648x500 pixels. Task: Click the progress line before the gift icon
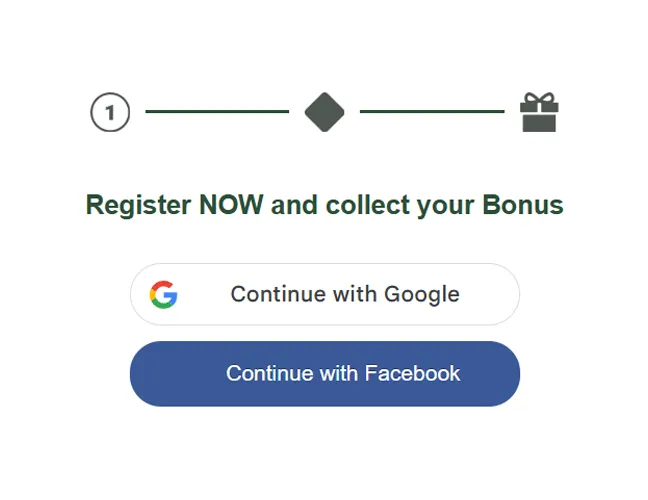point(431,112)
